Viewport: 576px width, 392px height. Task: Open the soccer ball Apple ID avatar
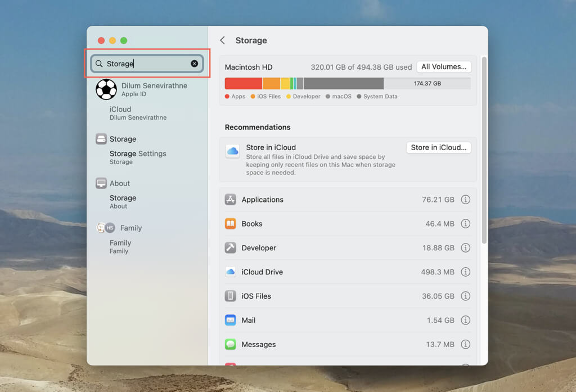pos(106,89)
